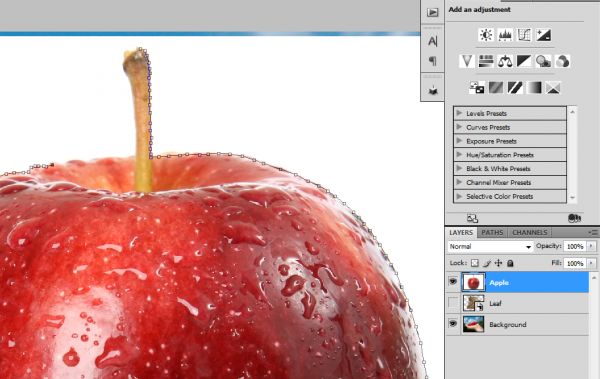The height and width of the screenshot is (379, 600).
Task: Click the Background layer thumbnail
Action: tap(473, 324)
